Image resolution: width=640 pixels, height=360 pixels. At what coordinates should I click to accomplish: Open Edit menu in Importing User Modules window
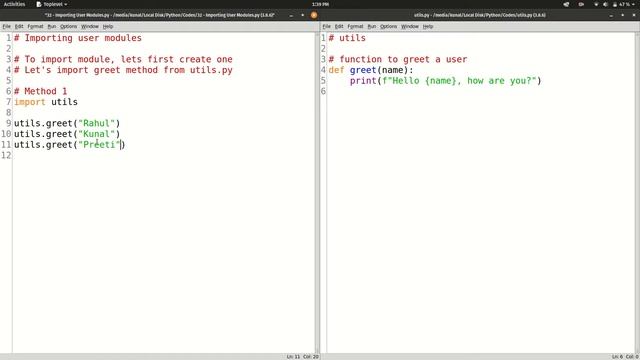(19, 26)
